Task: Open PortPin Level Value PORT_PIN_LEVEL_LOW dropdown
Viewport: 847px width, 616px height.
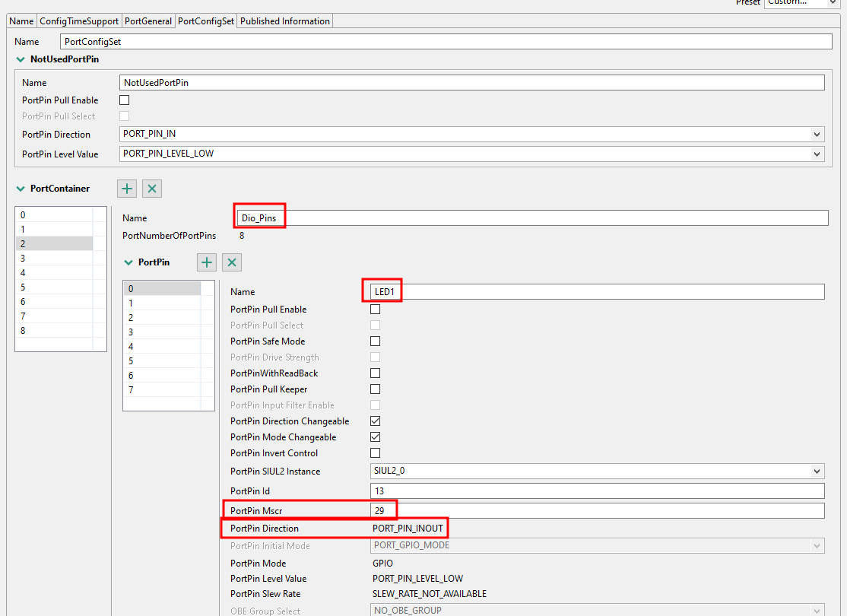Action: [x=817, y=154]
